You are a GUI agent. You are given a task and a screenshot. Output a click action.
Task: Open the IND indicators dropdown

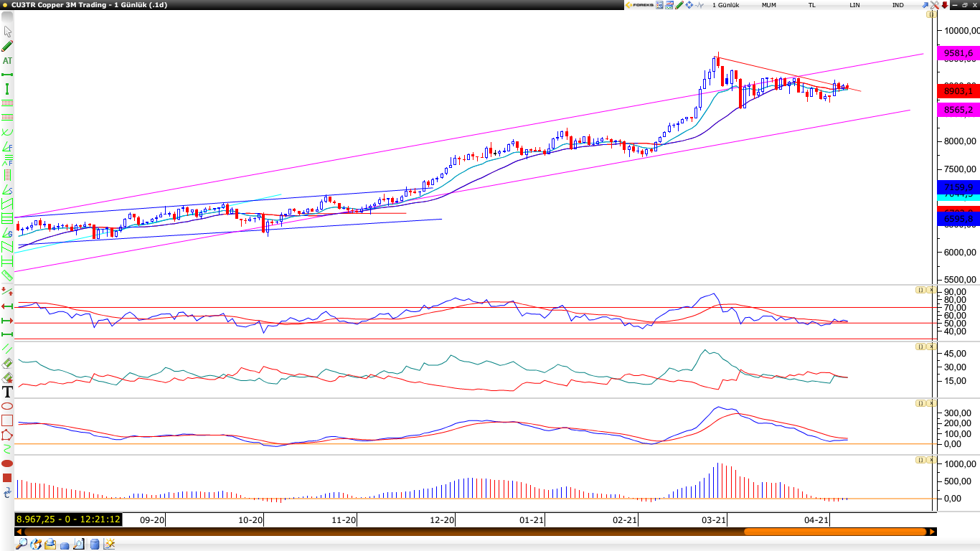click(x=897, y=5)
